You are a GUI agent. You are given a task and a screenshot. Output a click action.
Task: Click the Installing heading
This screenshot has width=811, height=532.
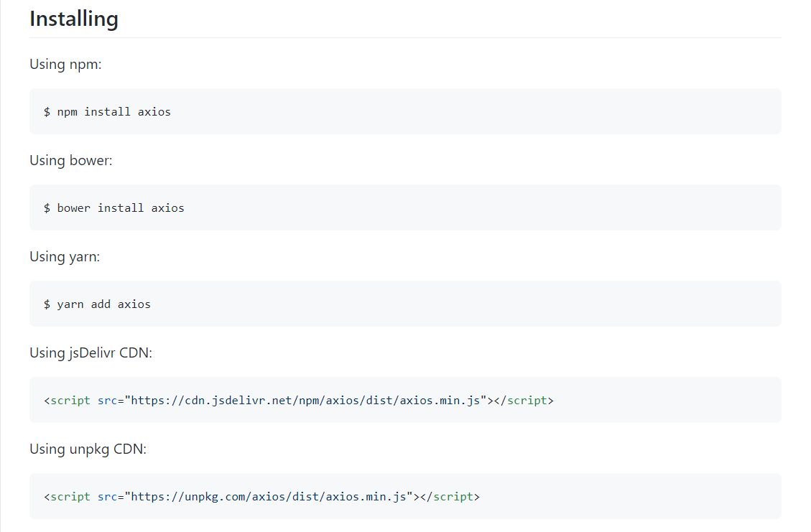pyautogui.click(x=74, y=19)
